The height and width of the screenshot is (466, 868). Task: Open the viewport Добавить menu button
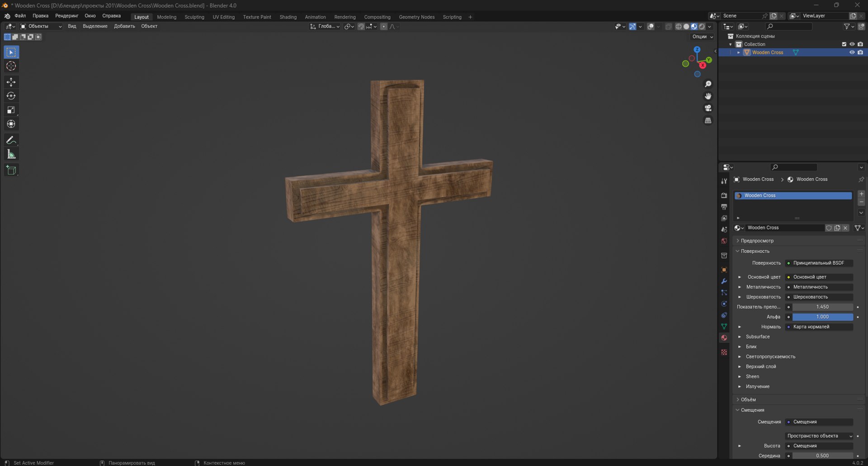tap(124, 26)
